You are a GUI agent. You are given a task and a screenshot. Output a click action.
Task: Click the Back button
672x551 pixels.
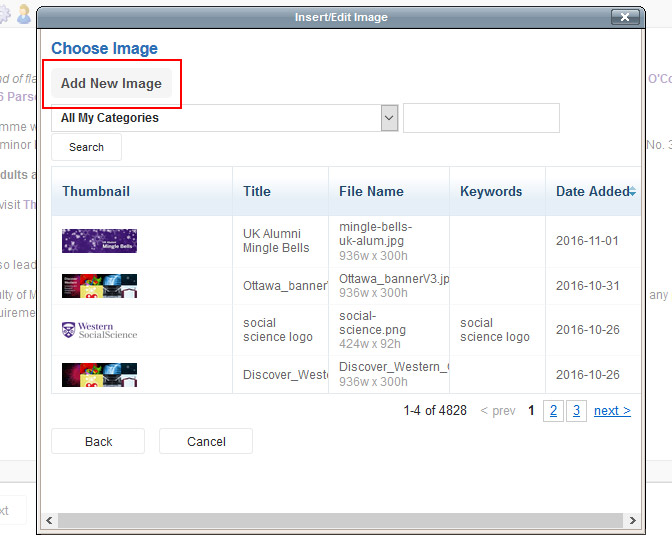coord(98,441)
